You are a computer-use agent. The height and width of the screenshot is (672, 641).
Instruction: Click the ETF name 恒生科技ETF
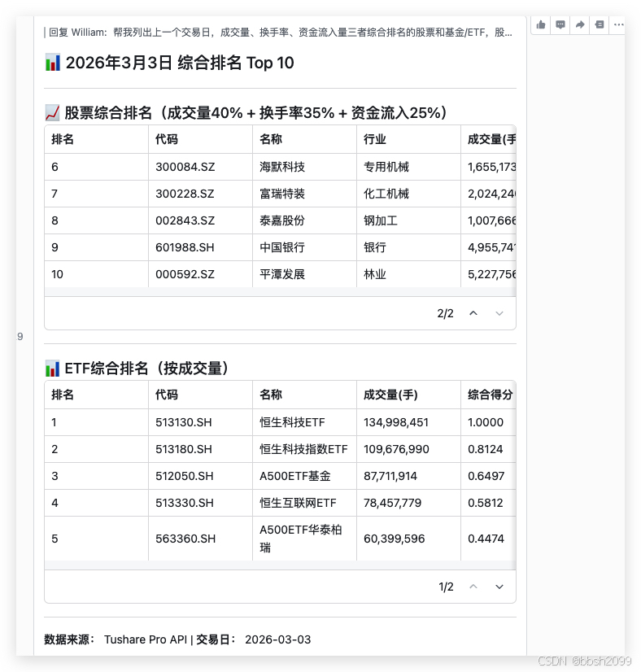click(x=292, y=422)
